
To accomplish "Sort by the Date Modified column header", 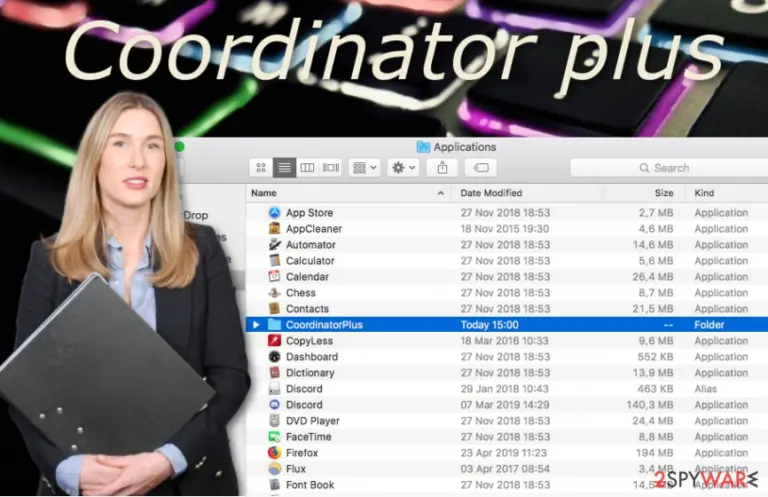I will click(x=491, y=193).
